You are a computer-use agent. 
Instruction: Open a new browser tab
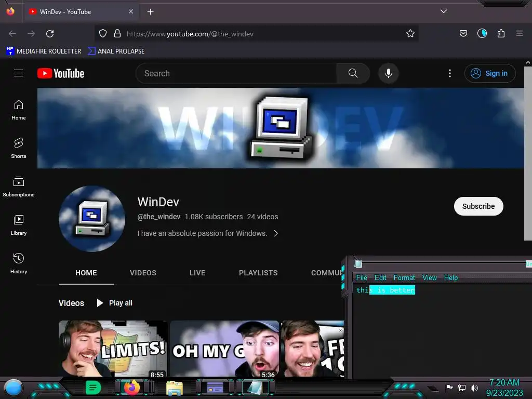(150, 12)
